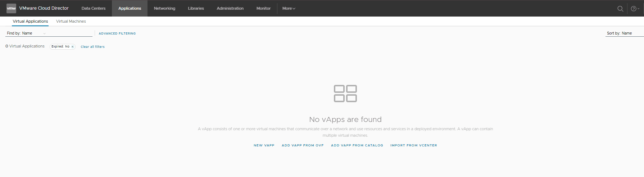644x177 pixels.
Task: Click ADVANCED FILTERING
Action: point(117,33)
